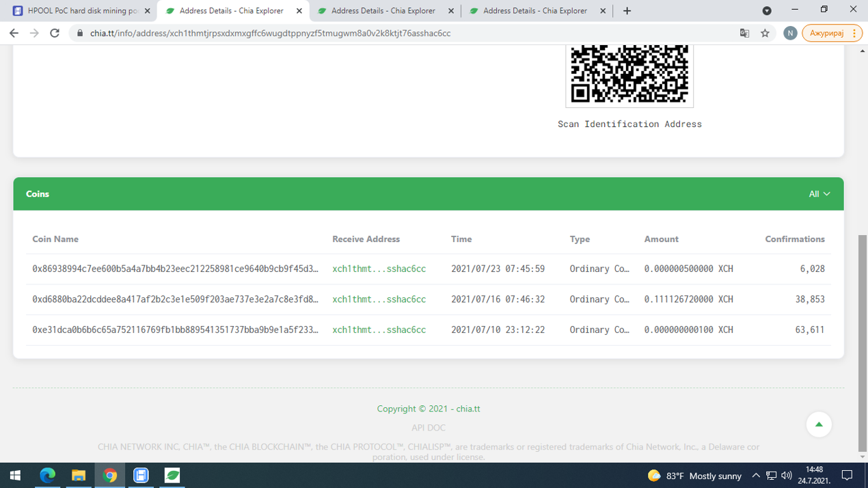Open the N profile avatar

point(790,33)
